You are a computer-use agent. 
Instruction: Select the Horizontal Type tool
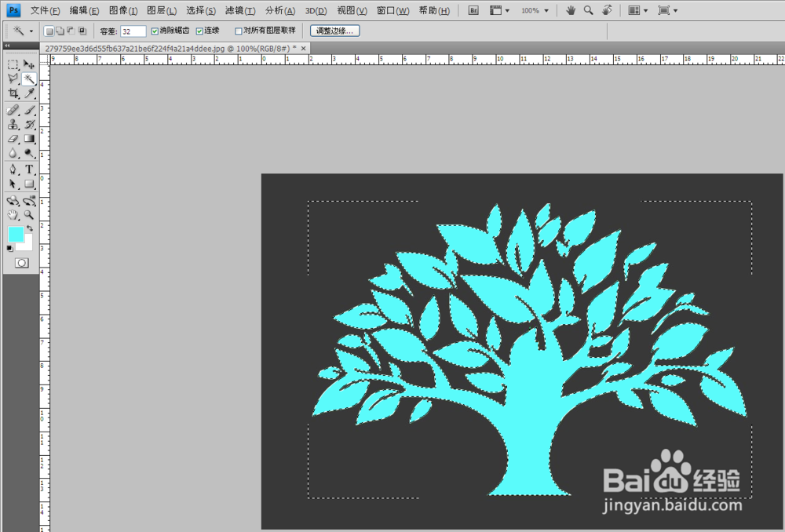(x=29, y=169)
